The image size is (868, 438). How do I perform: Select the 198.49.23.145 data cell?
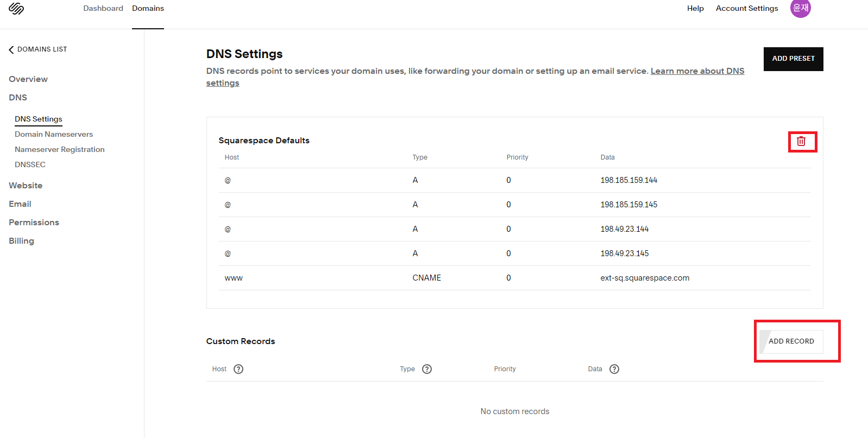coord(624,253)
